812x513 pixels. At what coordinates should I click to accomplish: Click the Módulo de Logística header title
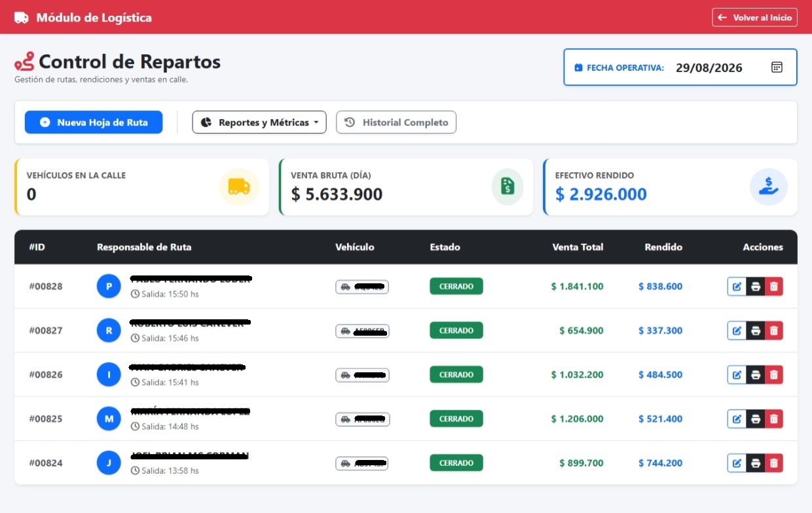click(94, 18)
